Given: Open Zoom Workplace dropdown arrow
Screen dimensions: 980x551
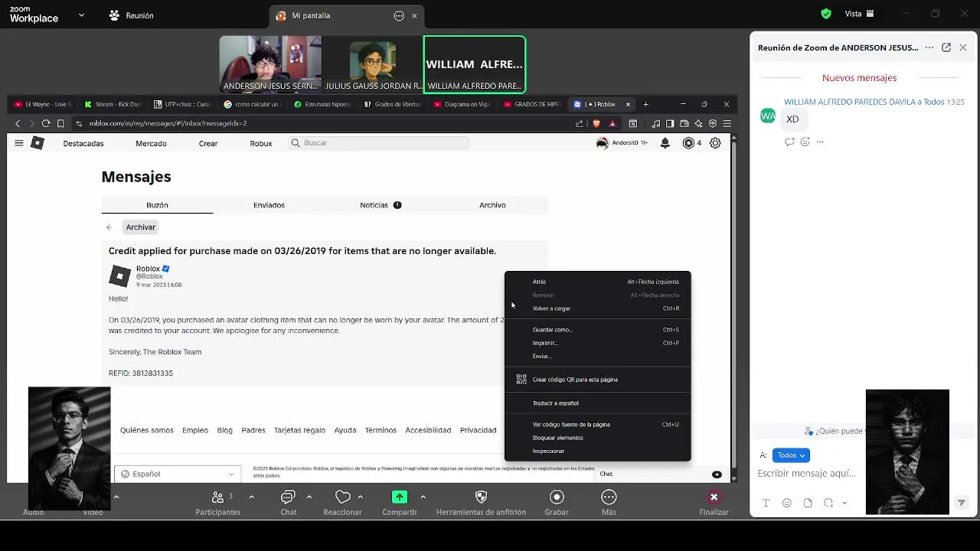Looking at the screenshot, I should click(81, 15).
